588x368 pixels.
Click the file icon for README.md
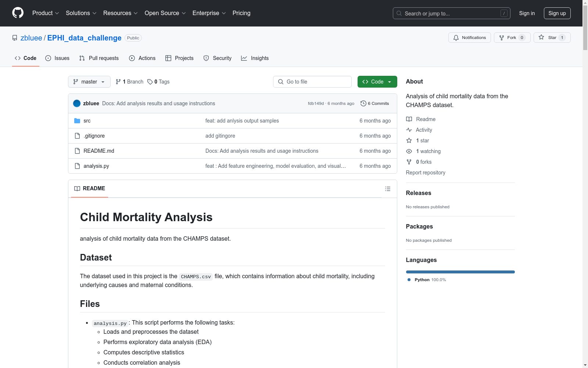coord(77,151)
